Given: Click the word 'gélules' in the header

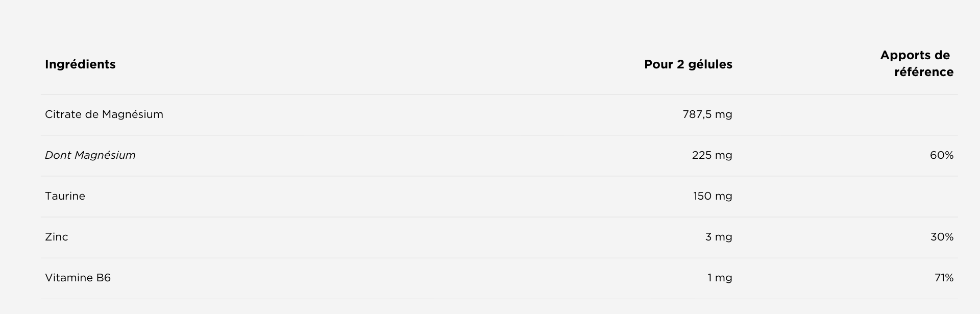Looking at the screenshot, I should 710,64.
